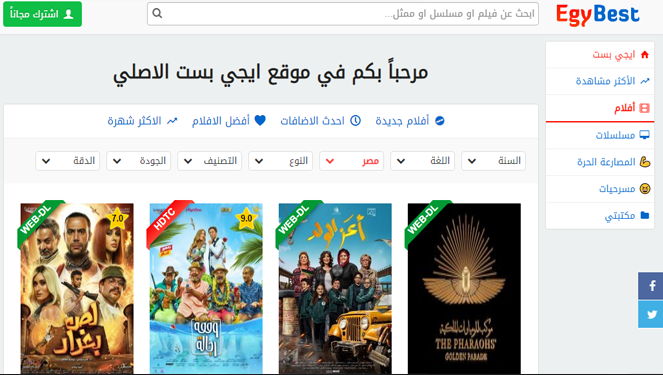Click the badge icon beside أفلام جديدة
This screenshot has width=663, height=375.
[x=440, y=121]
